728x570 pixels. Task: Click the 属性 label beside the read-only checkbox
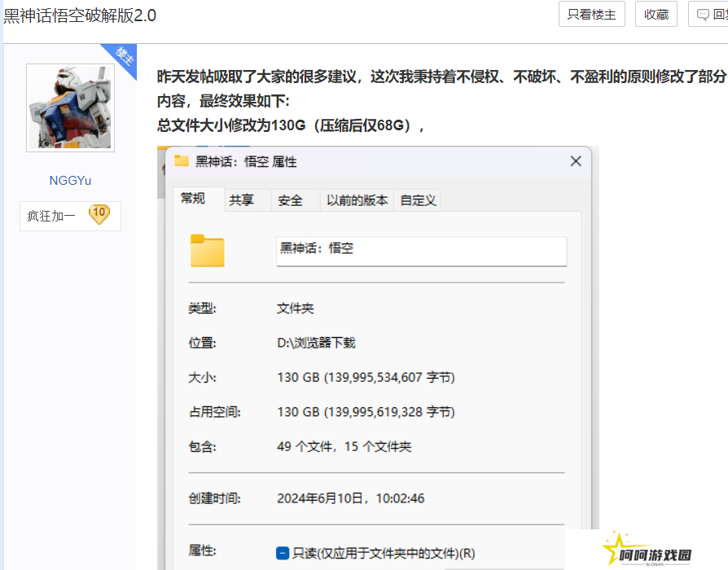pos(203,551)
